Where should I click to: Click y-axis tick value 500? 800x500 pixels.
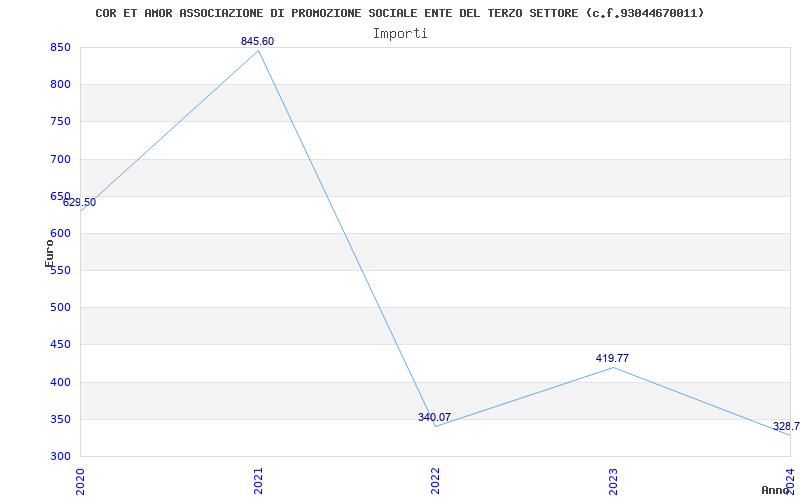point(60,308)
